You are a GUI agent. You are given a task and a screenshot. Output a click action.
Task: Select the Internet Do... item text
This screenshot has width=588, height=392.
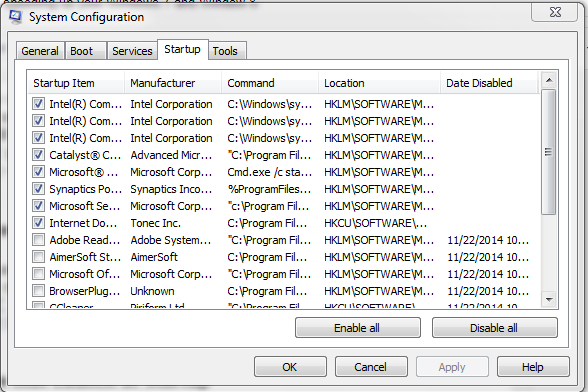pyautogui.click(x=83, y=223)
